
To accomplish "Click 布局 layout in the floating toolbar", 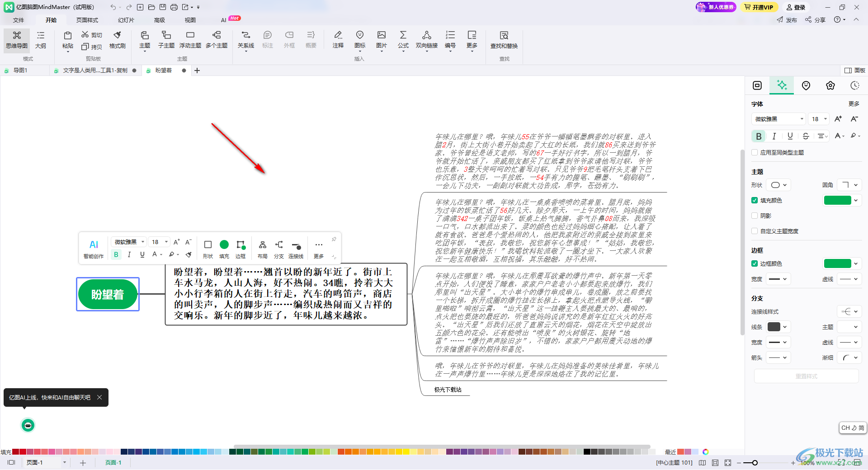I will click(x=262, y=249).
